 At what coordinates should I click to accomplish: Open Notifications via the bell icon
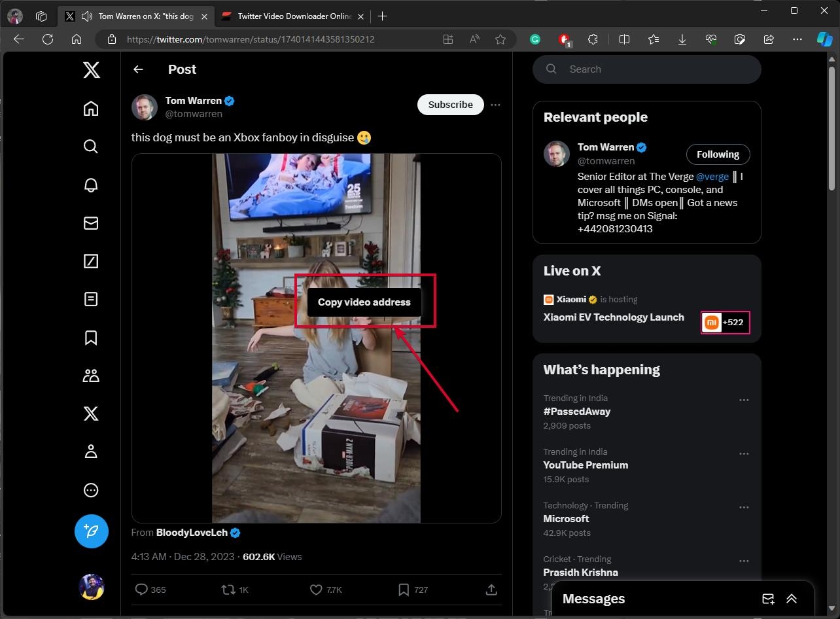click(91, 185)
